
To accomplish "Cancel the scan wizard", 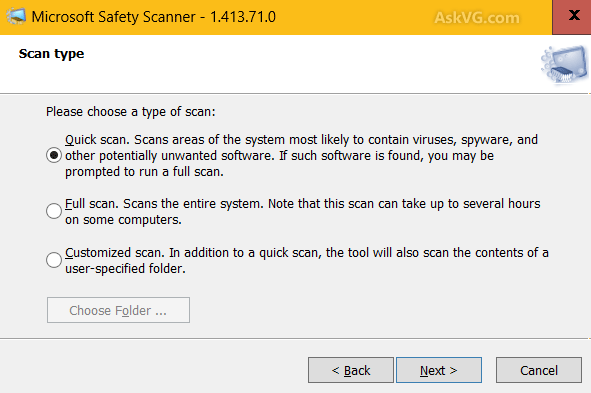I will (539, 370).
